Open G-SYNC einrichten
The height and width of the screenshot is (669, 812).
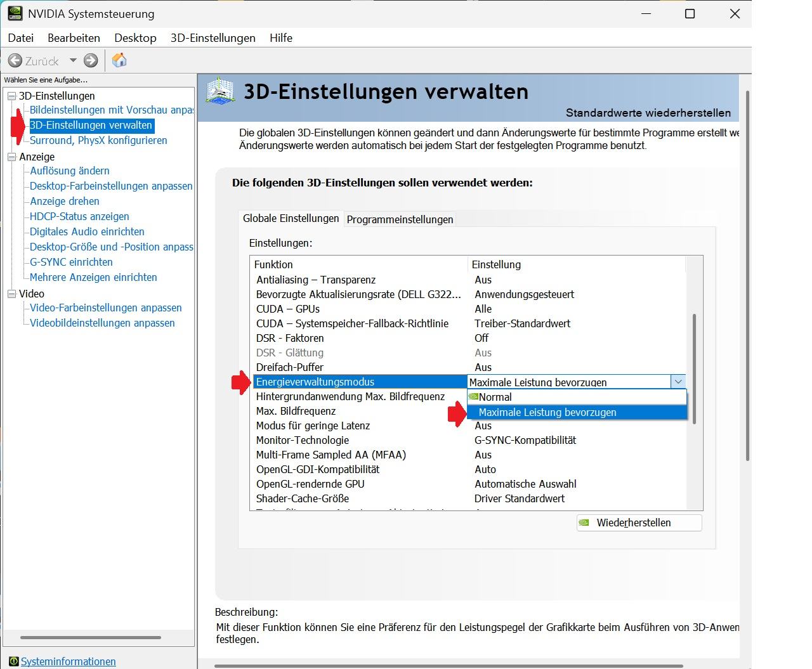click(71, 262)
